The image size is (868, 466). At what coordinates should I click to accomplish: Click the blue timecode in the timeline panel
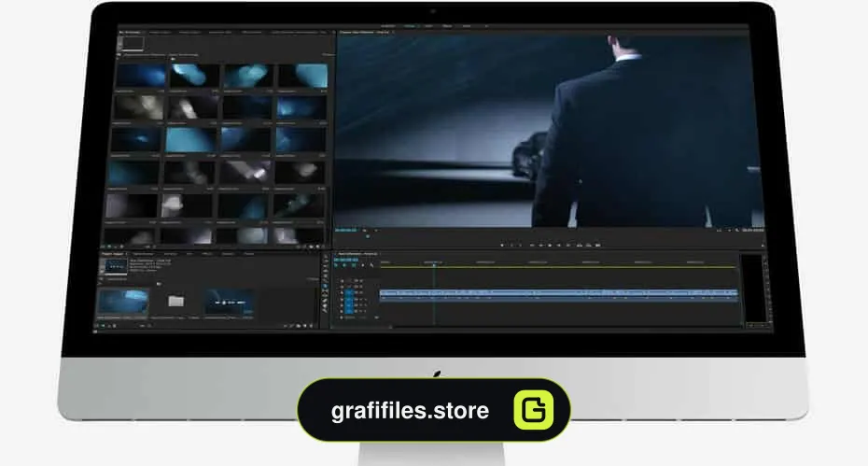click(346, 260)
